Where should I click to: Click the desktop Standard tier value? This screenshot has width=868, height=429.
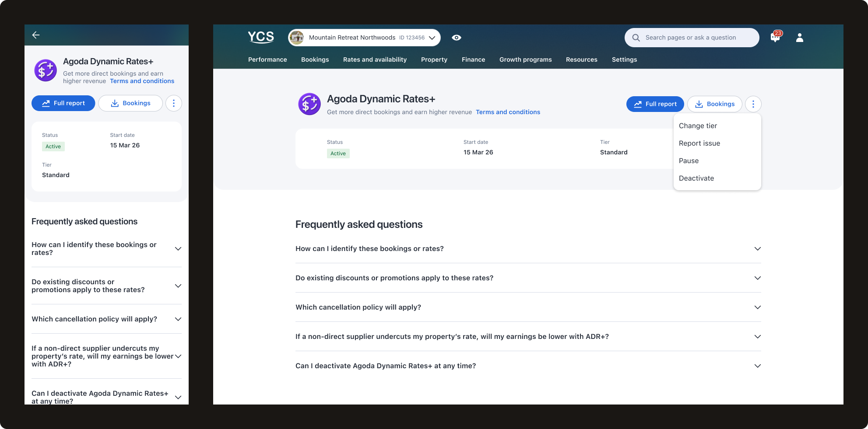point(614,152)
